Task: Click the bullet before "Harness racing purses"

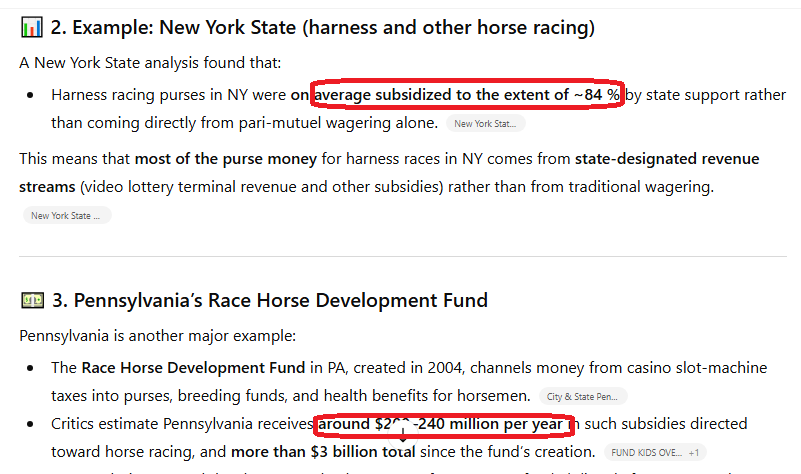Action: click(x=31, y=96)
